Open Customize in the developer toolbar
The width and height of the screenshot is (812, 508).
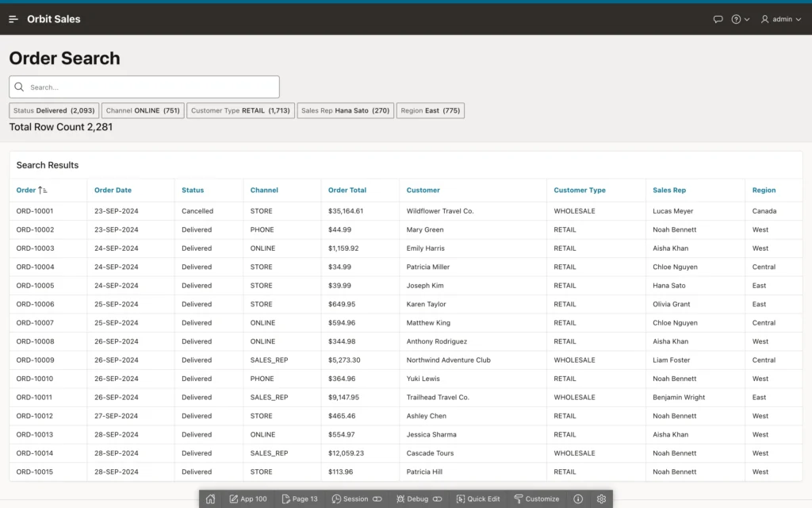pos(537,498)
